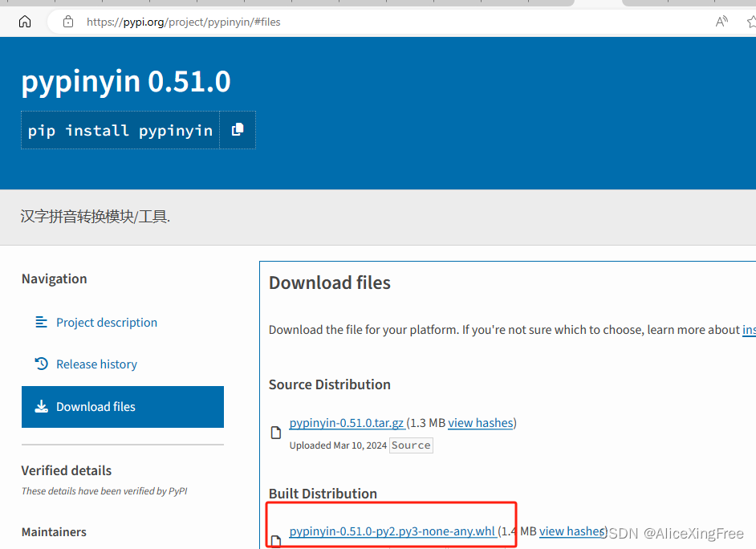Download pypinyin-0.51.0.tar.gz source file
Image resolution: width=756 pixels, height=549 pixels.
pos(347,423)
